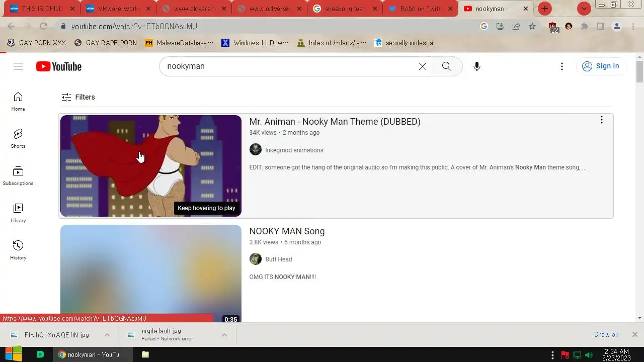The image size is (644, 362).
Task: Reload the page with the refresh icon
Action: click(x=43, y=26)
